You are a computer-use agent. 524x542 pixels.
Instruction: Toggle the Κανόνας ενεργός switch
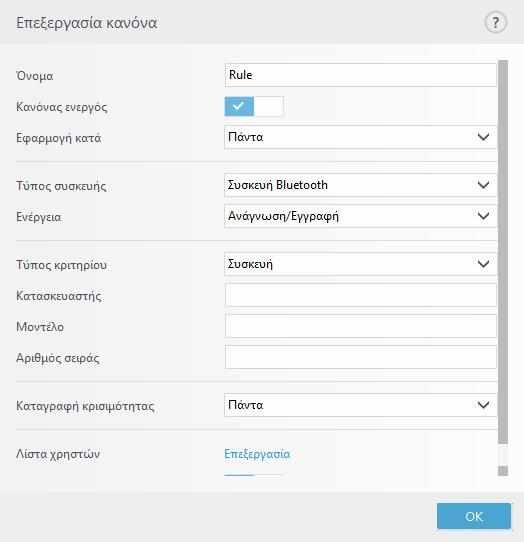(x=254, y=106)
